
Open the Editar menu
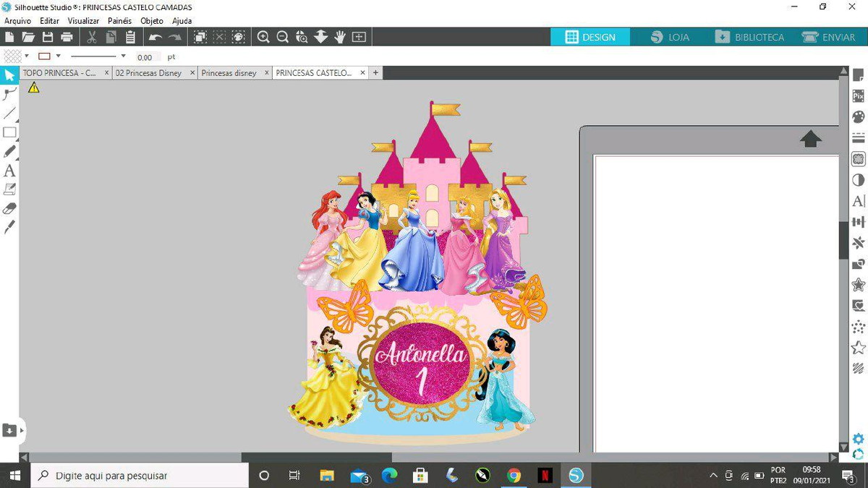50,21
